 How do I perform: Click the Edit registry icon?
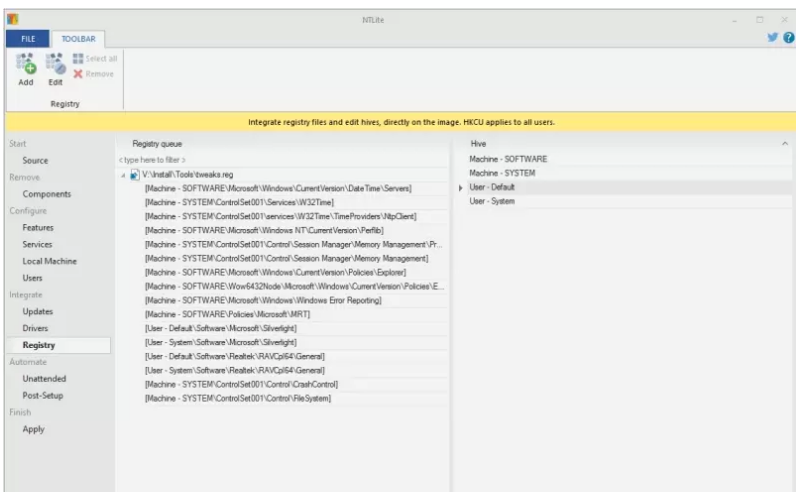click(55, 63)
